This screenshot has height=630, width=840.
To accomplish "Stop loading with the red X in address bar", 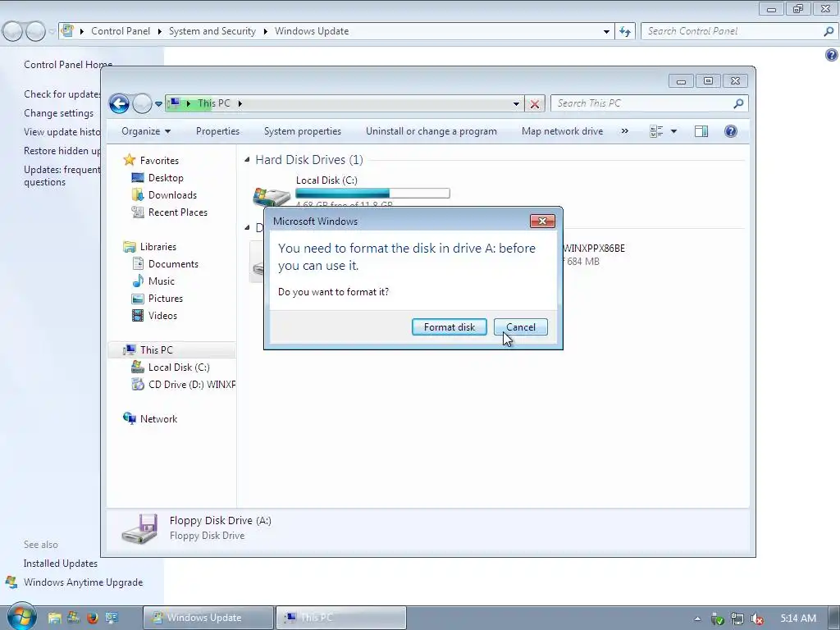I will click(x=535, y=104).
